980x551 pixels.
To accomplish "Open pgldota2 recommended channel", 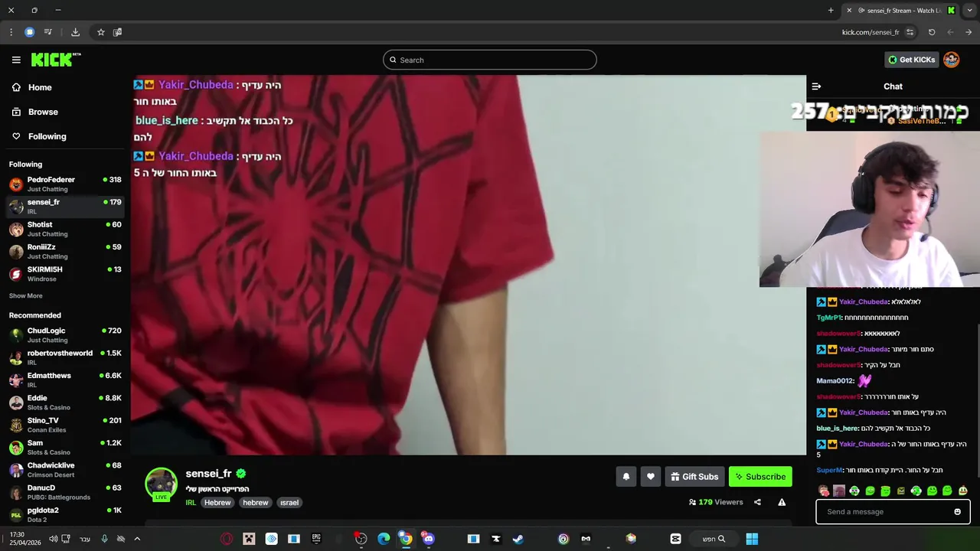I will (65, 514).
